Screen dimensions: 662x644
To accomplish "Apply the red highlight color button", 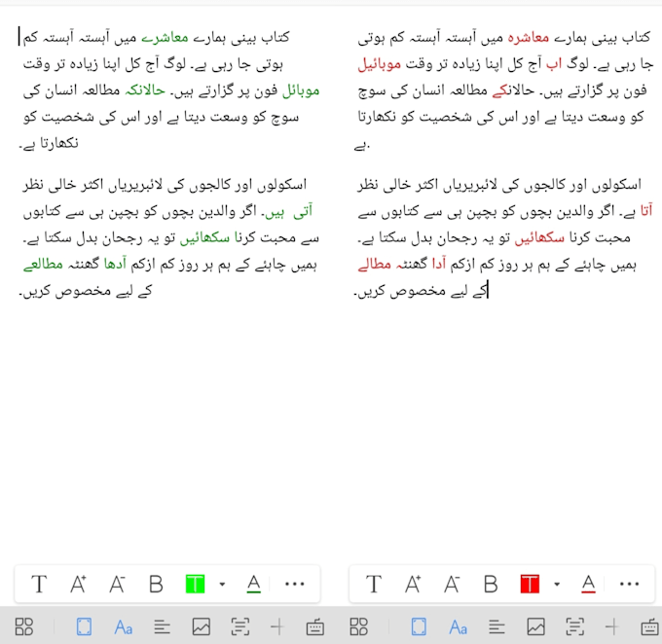I will [x=530, y=584].
